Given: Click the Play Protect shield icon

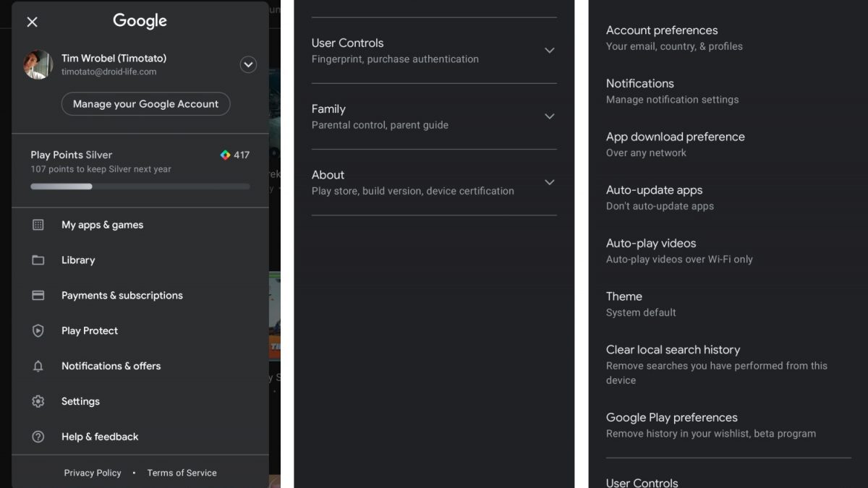Looking at the screenshot, I should click(38, 330).
